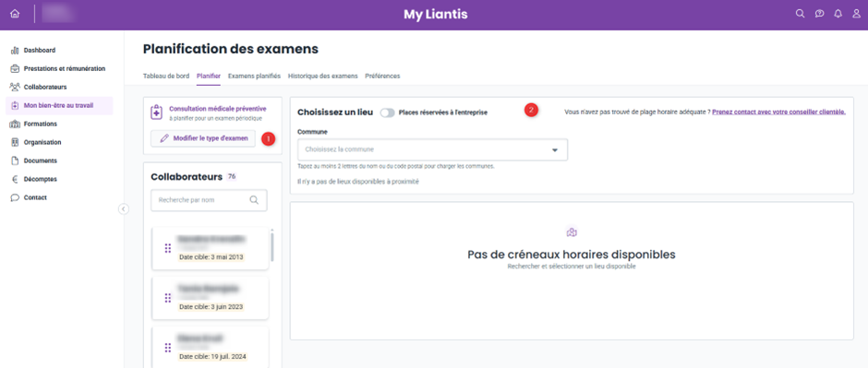The width and height of the screenshot is (868, 368).
Task: Click the medical consultation clipboard icon
Action: pos(157,113)
